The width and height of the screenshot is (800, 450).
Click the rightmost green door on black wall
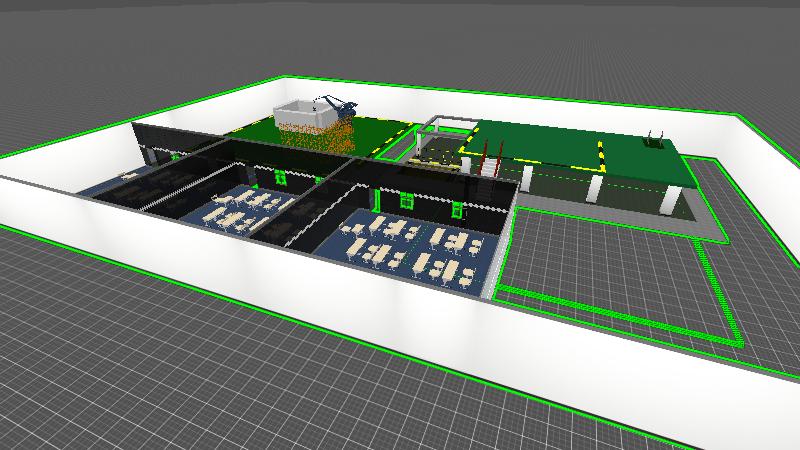pyautogui.click(x=456, y=209)
